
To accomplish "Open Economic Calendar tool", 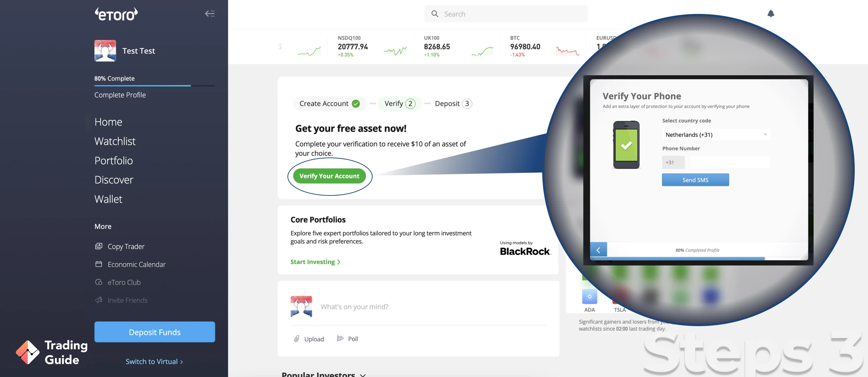I will (136, 264).
